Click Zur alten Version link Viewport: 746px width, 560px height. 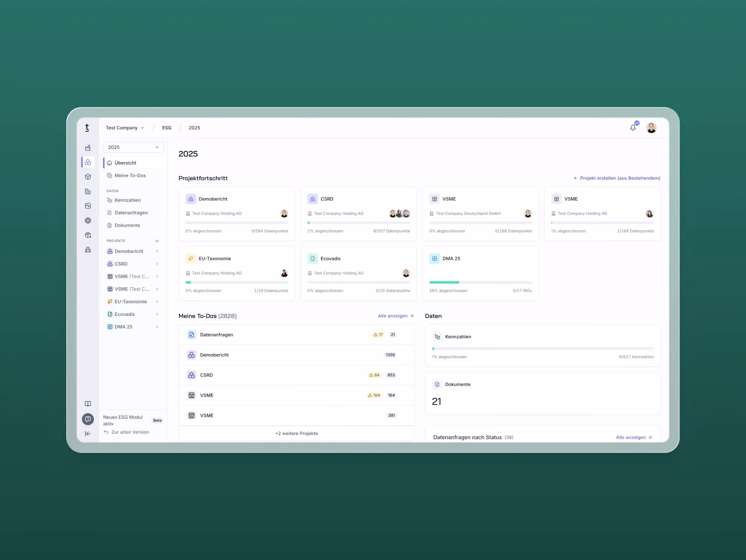click(127, 432)
